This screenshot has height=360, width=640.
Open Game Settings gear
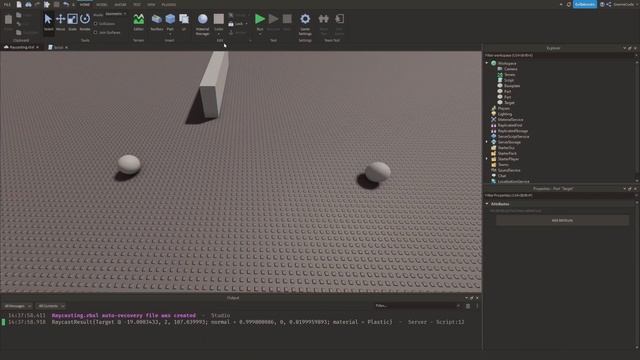[305, 19]
